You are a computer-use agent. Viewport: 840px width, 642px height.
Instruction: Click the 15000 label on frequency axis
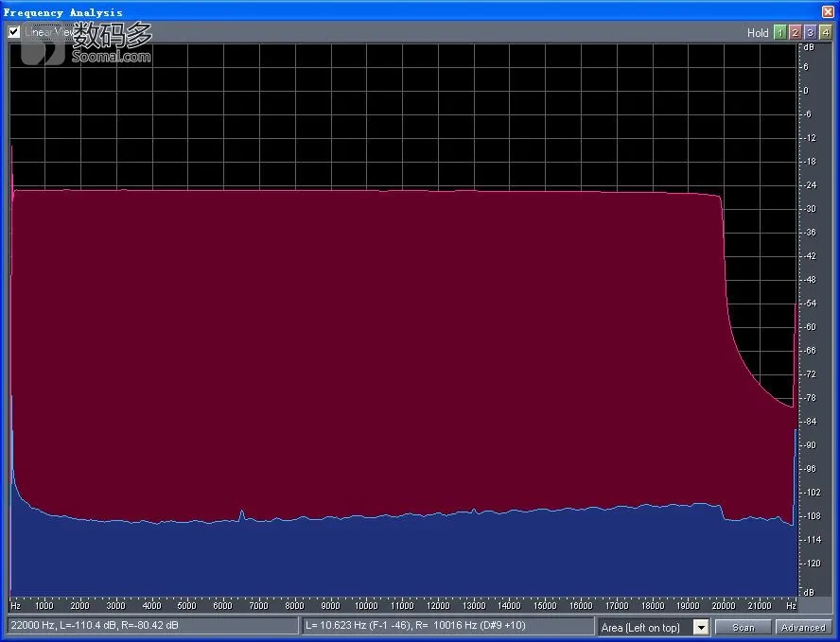tap(545, 605)
